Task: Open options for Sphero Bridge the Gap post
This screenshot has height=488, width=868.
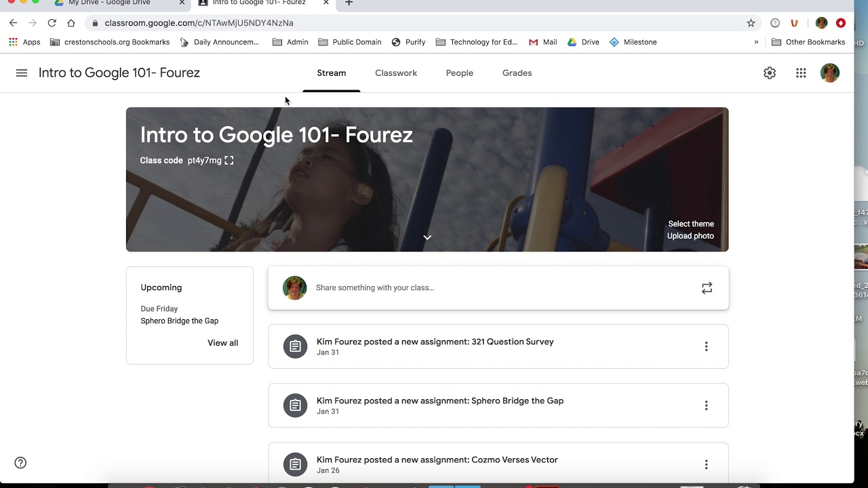Action: 706,405
